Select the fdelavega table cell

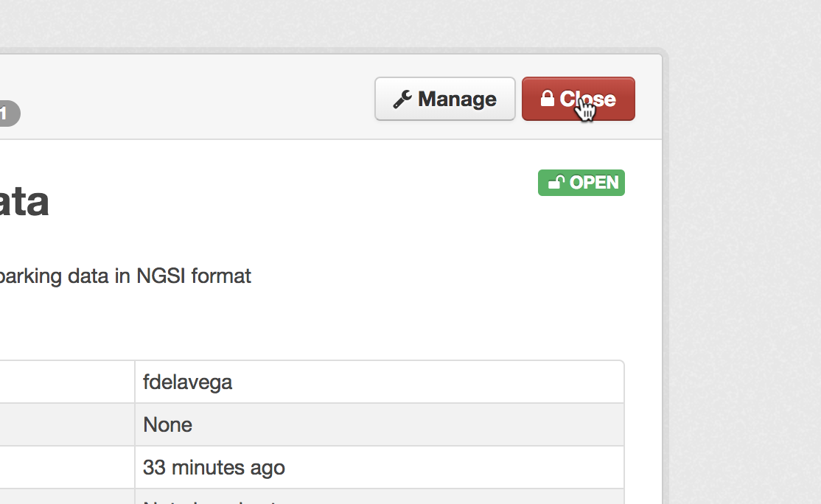coord(380,382)
